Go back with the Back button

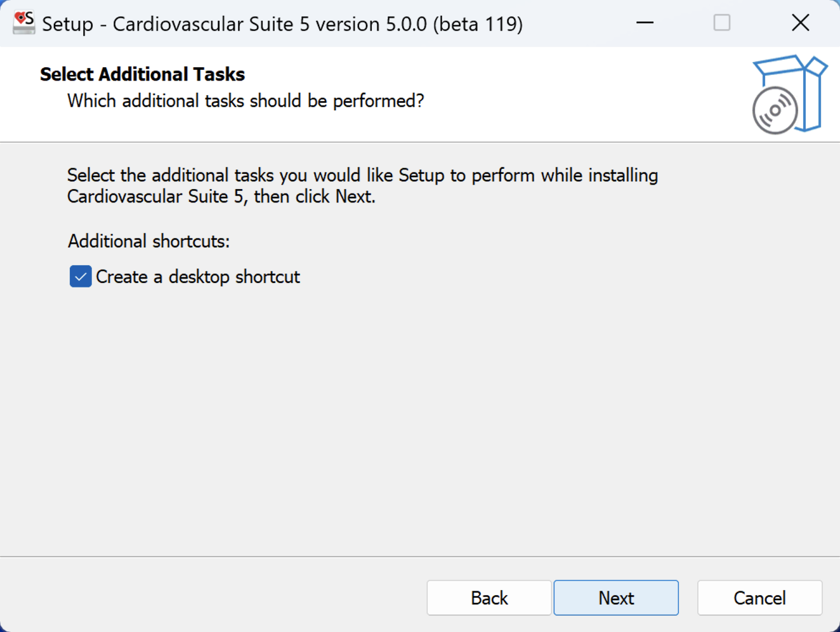pyautogui.click(x=489, y=598)
